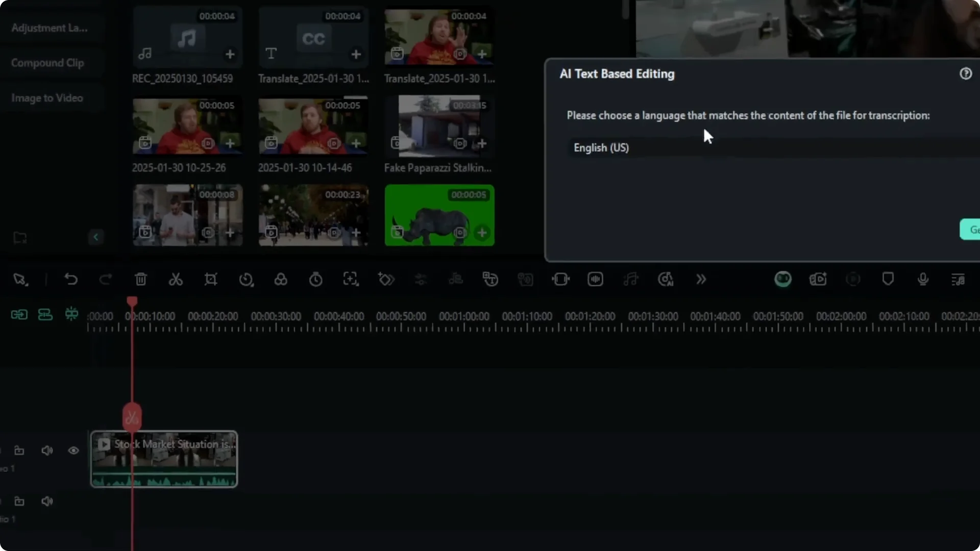The width and height of the screenshot is (980, 551).
Task: Select the arrow selection tool on the toolbar
Action: [20, 279]
